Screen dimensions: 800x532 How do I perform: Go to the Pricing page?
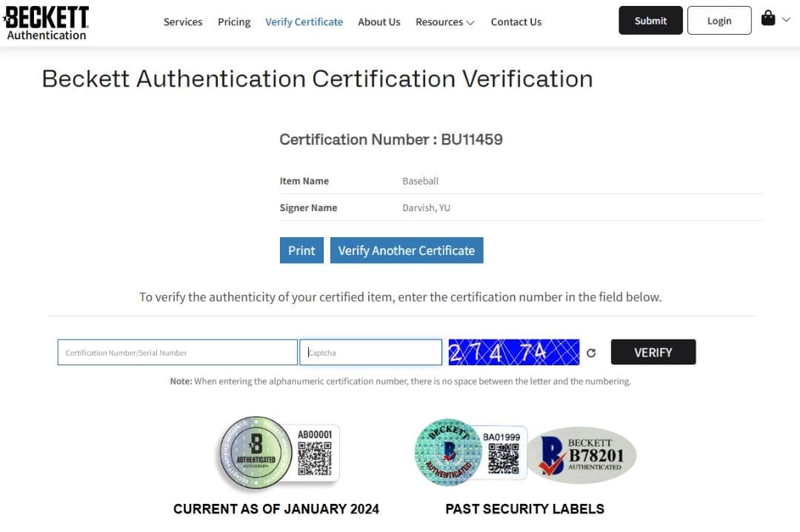click(234, 21)
